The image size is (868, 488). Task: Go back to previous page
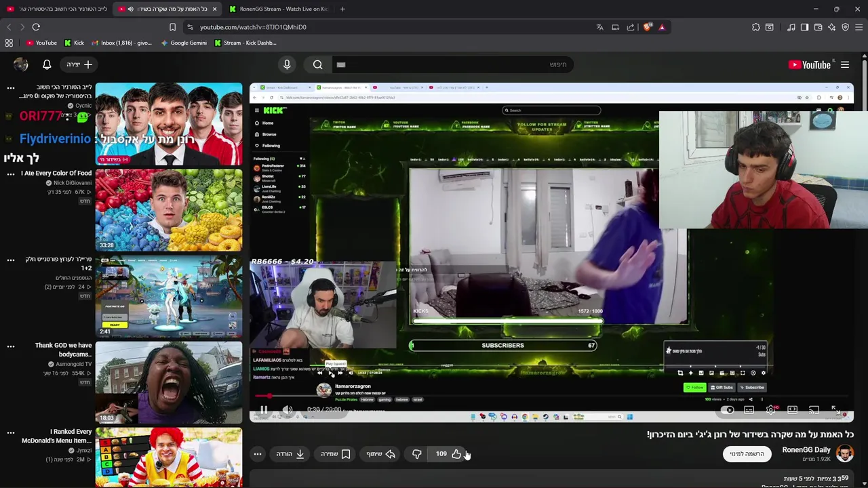tap(9, 27)
